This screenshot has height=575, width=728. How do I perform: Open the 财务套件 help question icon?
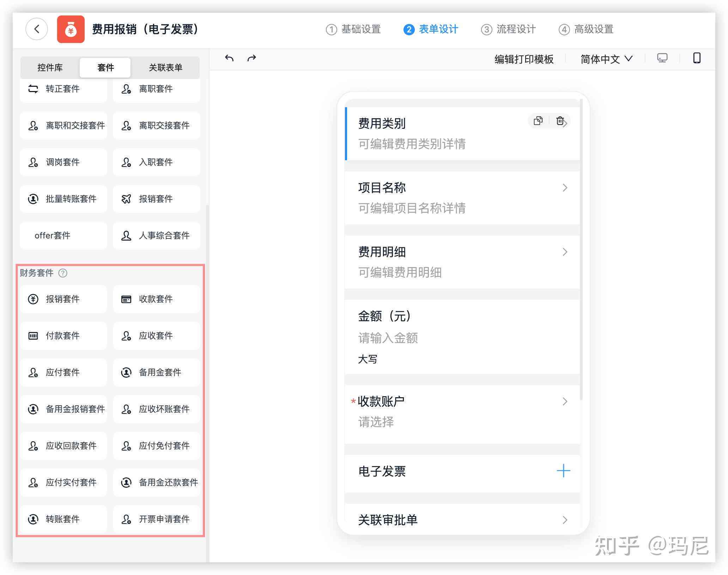coord(63,273)
